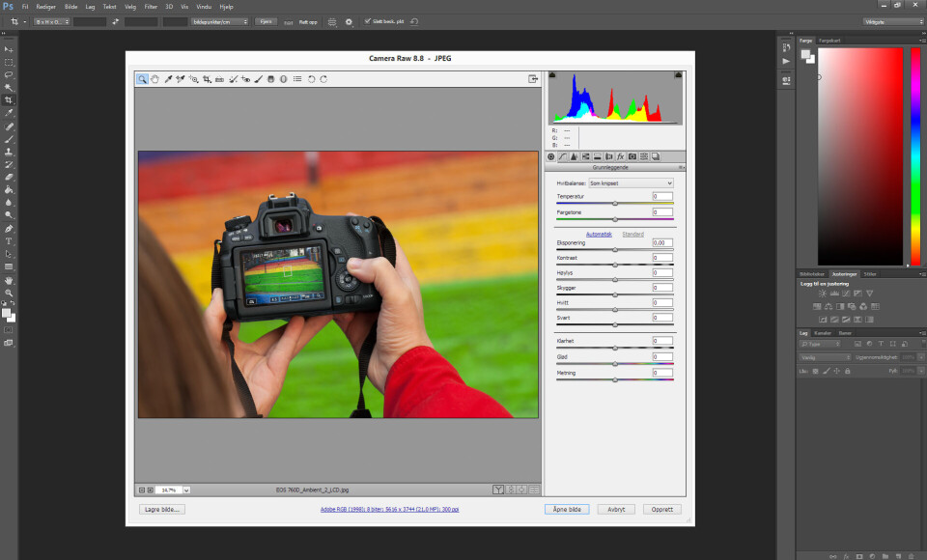Open the Lens Corrections panel tab
Screen dimensions: 927x560
tap(609, 156)
